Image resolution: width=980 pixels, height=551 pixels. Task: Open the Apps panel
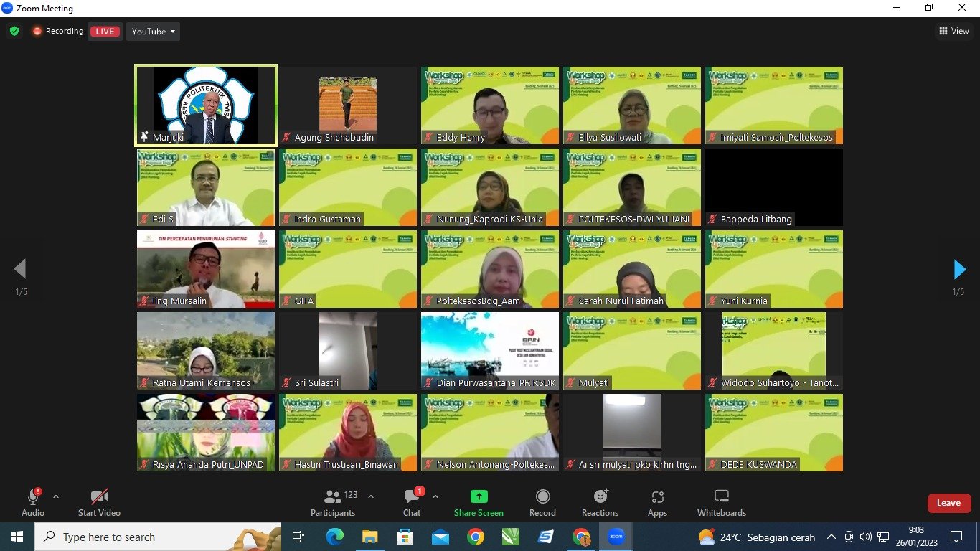pyautogui.click(x=657, y=502)
